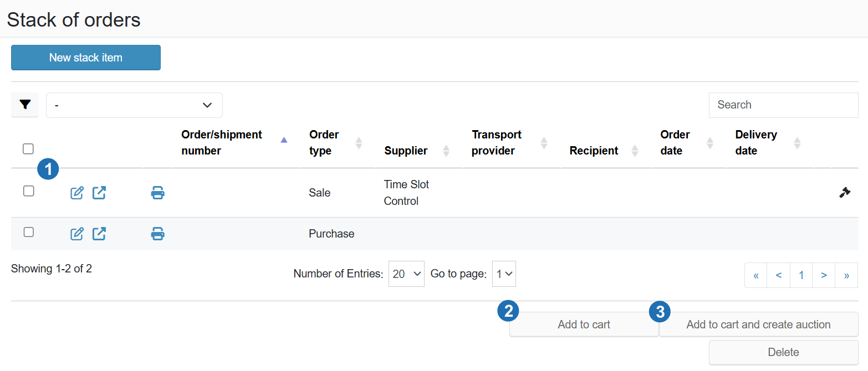Edit the Sale order row
The width and height of the screenshot is (868, 371).
tap(77, 193)
